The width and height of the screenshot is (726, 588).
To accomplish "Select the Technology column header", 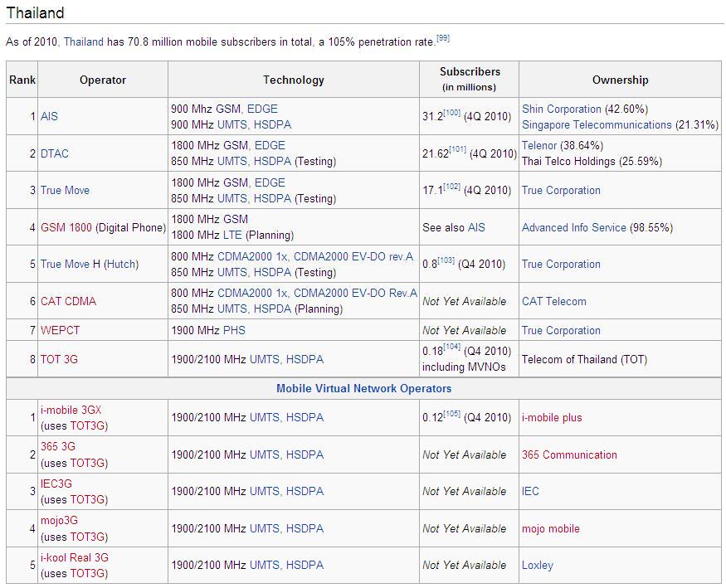I will [294, 80].
